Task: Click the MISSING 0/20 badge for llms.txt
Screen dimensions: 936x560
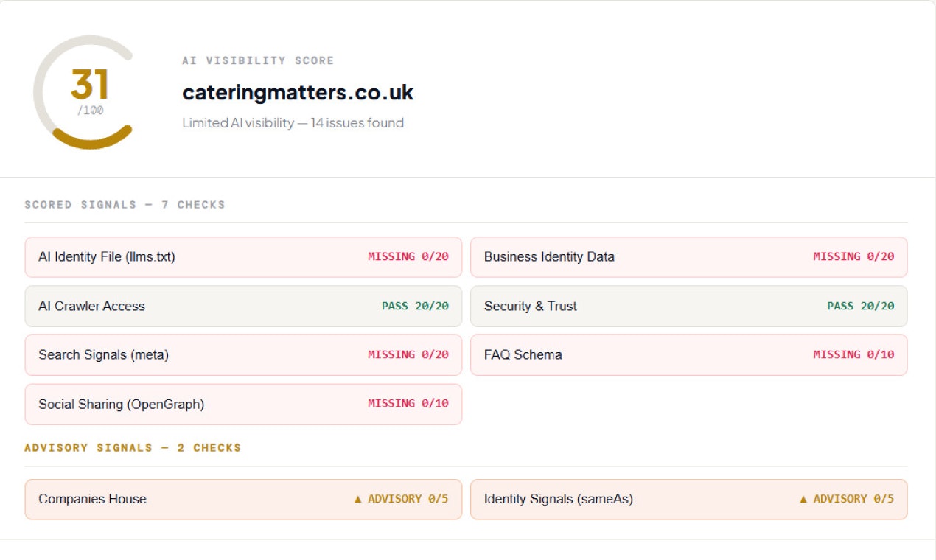Action: tap(408, 257)
